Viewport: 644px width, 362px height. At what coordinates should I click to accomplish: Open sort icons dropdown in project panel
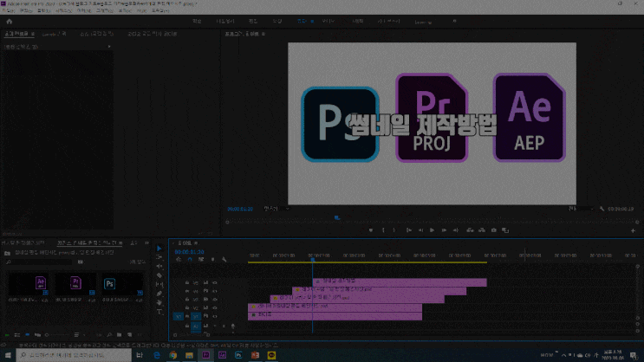[76, 335]
